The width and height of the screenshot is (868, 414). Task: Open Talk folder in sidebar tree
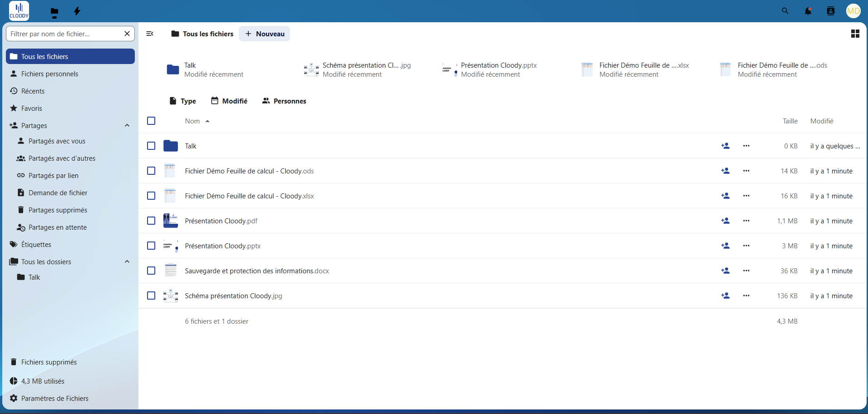(74, 277)
